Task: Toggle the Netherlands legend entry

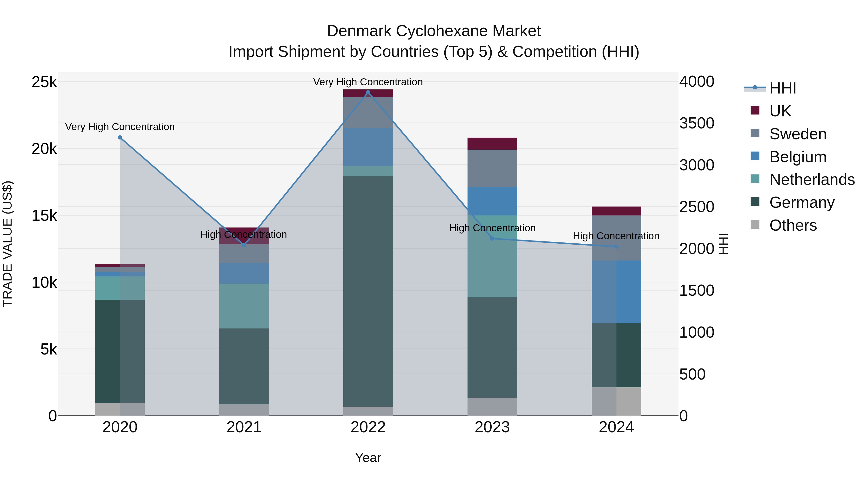Action: [x=803, y=180]
